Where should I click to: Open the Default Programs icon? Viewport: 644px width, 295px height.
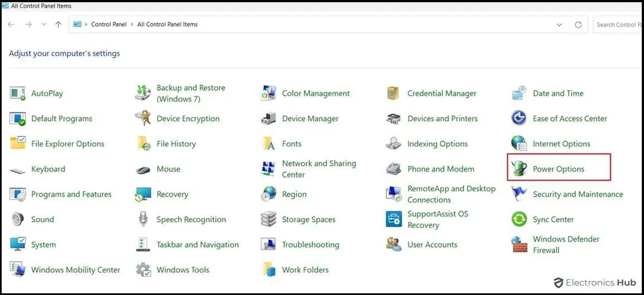point(18,119)
